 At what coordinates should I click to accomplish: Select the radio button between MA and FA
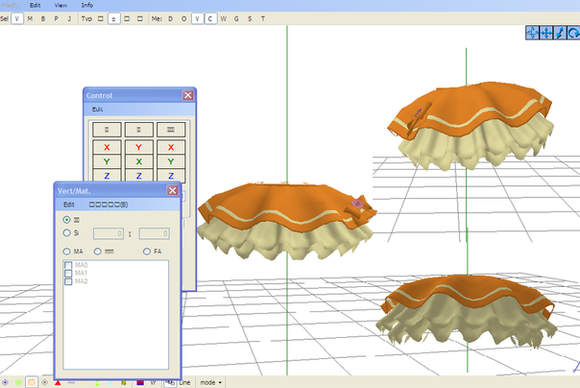(98, 252)
